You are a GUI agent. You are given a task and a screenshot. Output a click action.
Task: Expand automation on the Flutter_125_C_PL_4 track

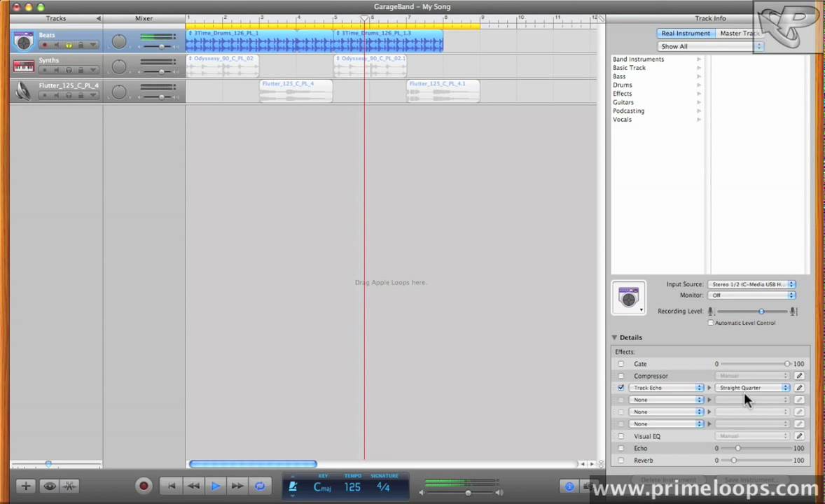(92, 95)
